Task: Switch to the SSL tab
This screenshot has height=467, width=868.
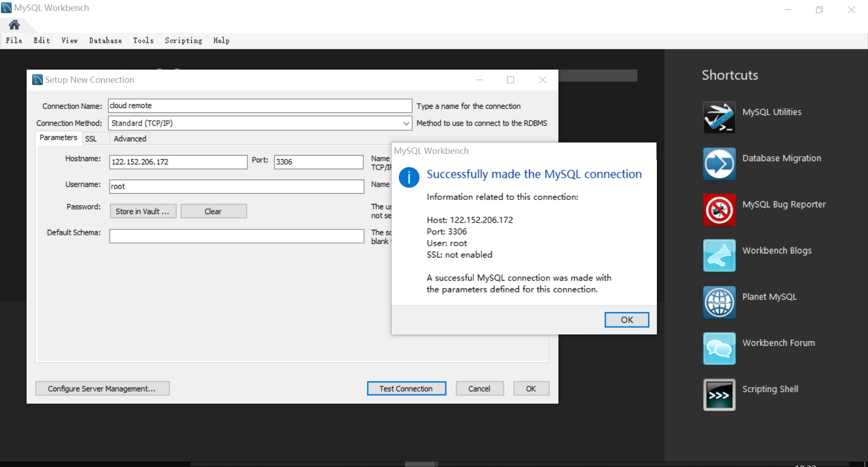Action: 91,139
